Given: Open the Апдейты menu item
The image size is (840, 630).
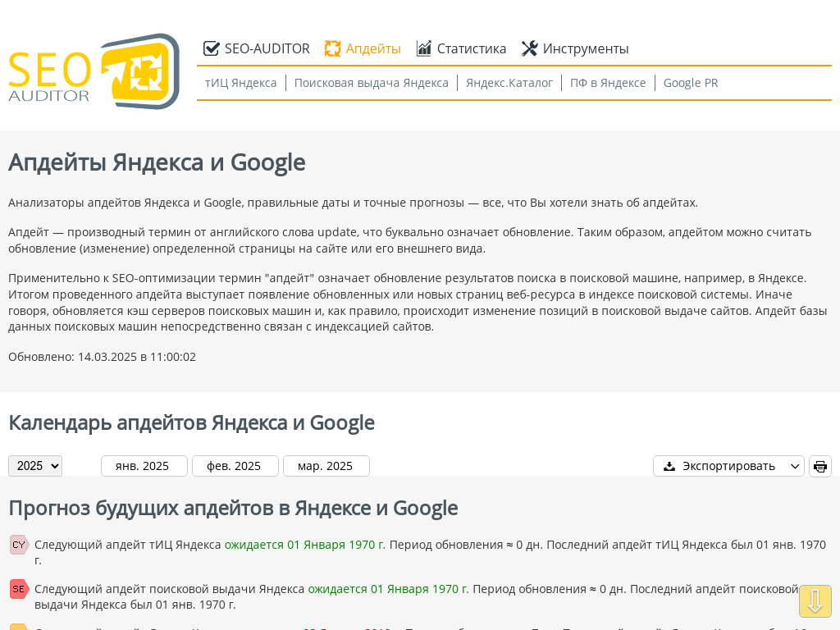Looking at the screenshot, I should point(363,48).
